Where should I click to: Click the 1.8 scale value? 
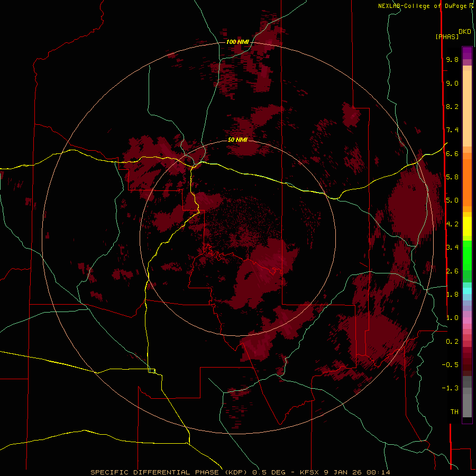(x=452, y=295)
